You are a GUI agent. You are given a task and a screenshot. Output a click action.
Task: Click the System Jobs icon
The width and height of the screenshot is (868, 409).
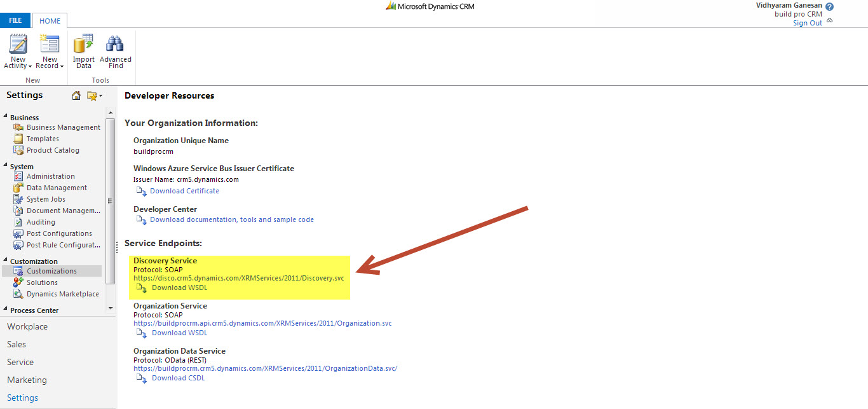[18, 199]
